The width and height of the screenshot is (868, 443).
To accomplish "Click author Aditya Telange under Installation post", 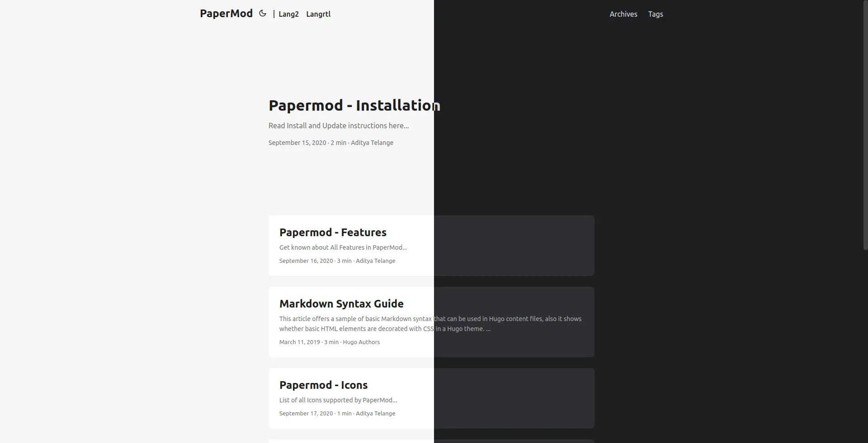I will click(x=372, y=143).
